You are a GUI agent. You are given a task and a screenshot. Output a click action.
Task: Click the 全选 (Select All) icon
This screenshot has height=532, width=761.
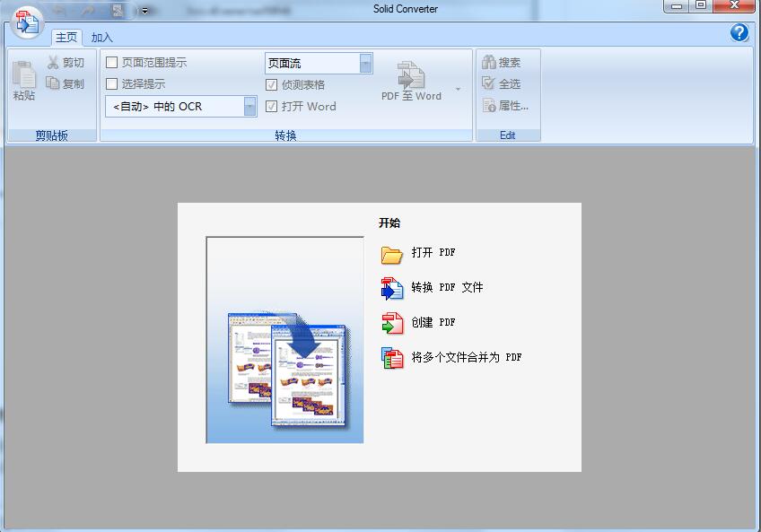(x=489, y=83)
